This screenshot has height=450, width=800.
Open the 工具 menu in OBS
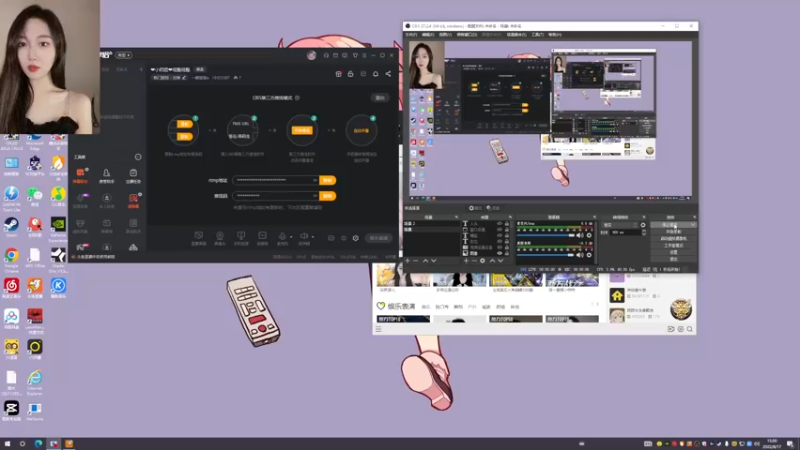538,35
